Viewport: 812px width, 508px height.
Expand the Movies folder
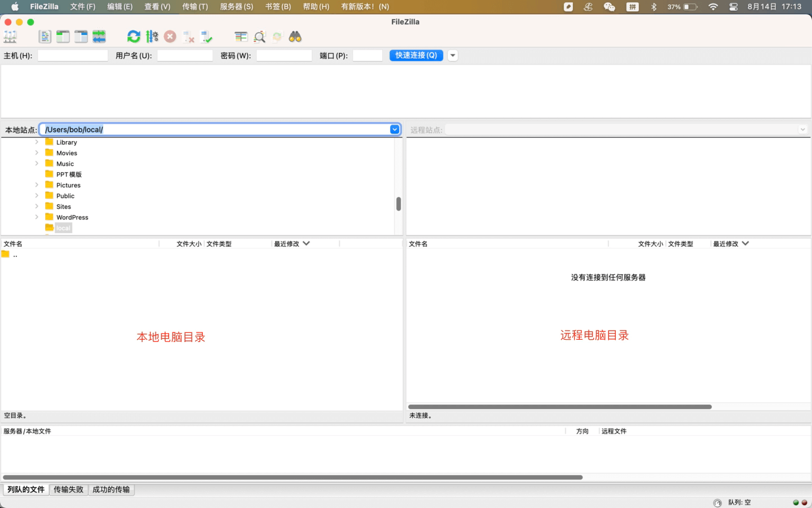click(37, 153)
